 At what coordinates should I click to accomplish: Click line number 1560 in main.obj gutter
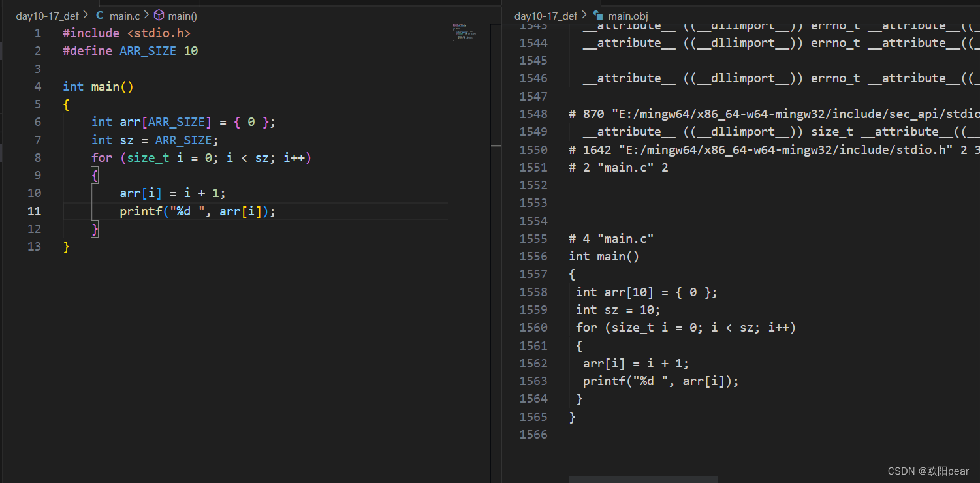pyautogui.click(x=533, y=327)
